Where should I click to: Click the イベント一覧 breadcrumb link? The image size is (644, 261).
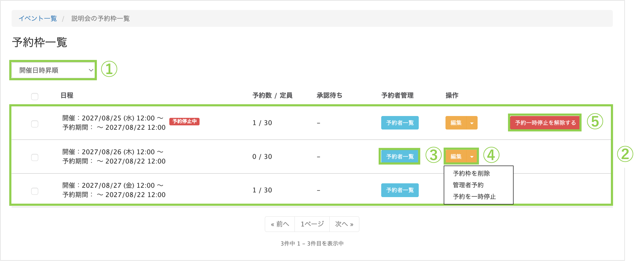pos(38,18)
